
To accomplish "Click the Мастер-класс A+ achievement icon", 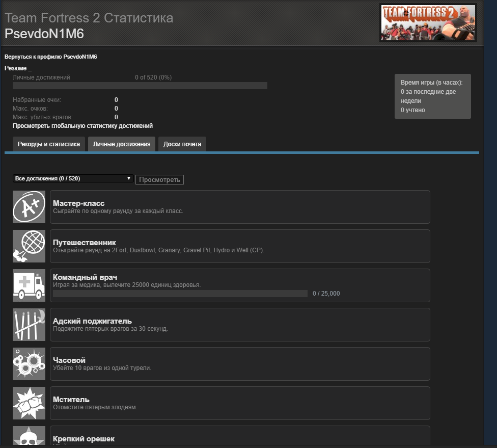I will click(29, 207).
